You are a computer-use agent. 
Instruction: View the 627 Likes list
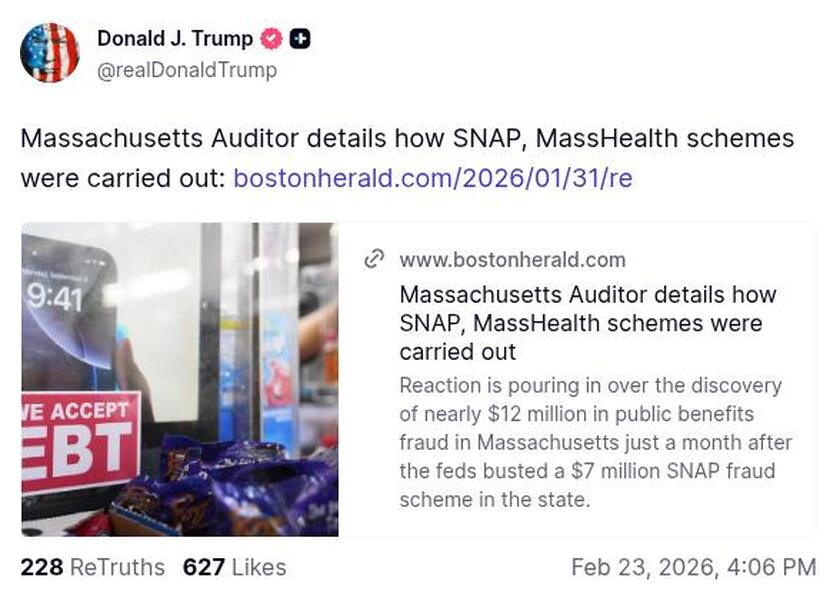tap(234, 568)
